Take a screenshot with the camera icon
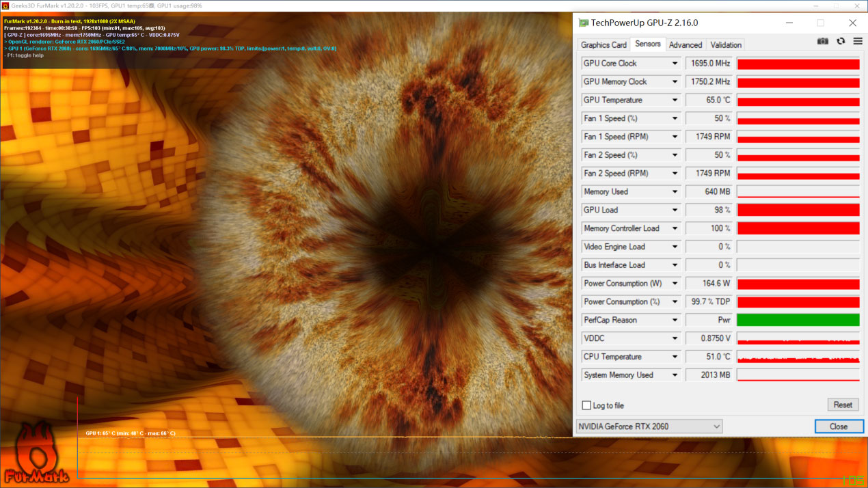Screen dimensions: 868x488 point(823,42)
